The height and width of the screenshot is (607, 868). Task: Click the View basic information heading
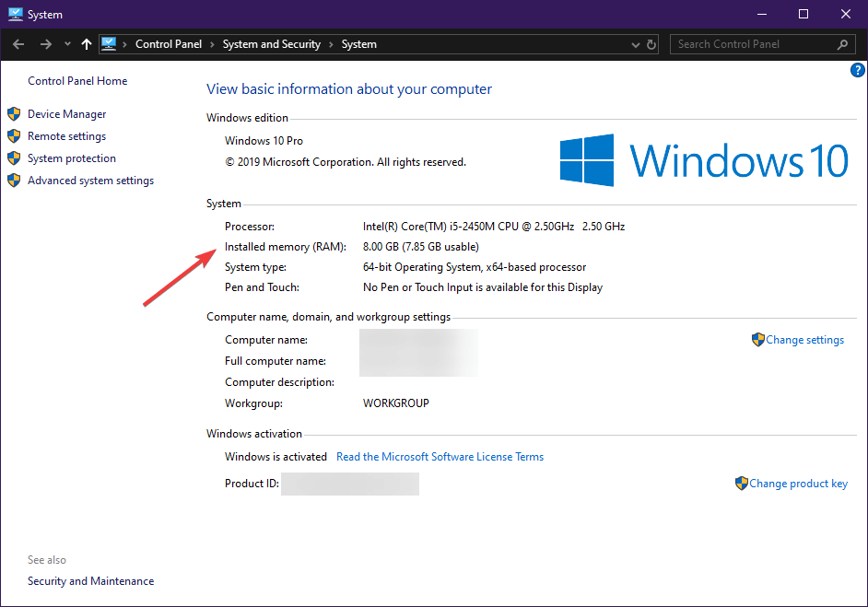point(348,89)
